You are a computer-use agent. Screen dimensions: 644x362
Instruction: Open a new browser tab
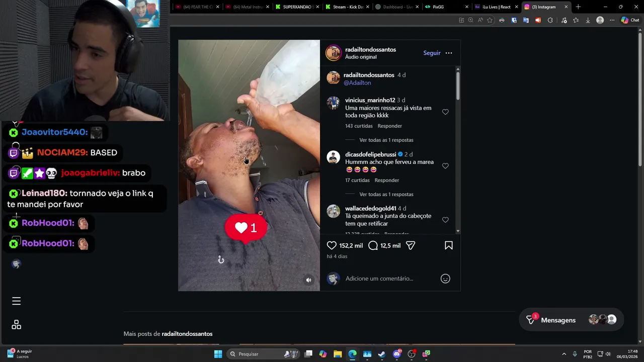tap(578, 7)
